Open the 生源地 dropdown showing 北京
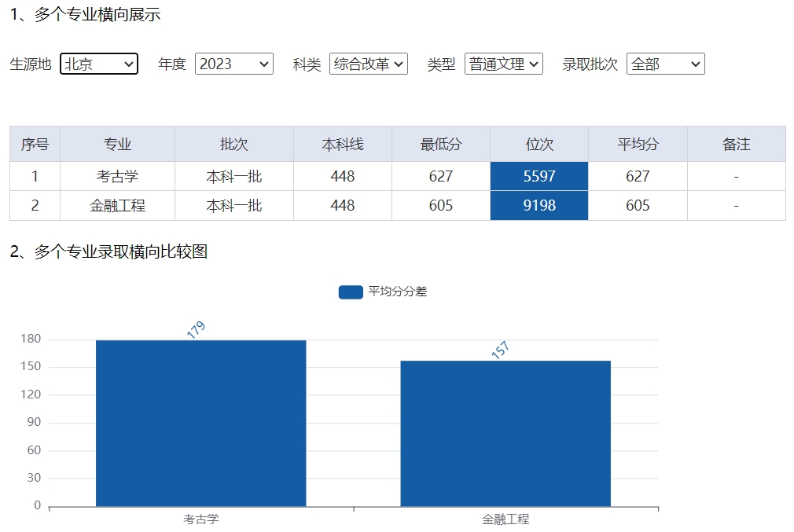The height and width of the screenshot is (532, 794). click(99, 64)
